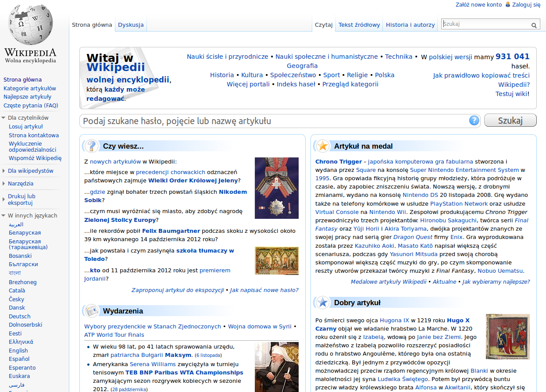Click the Indeks haseł link
This screenshot has width=546, height=392.
296,84
